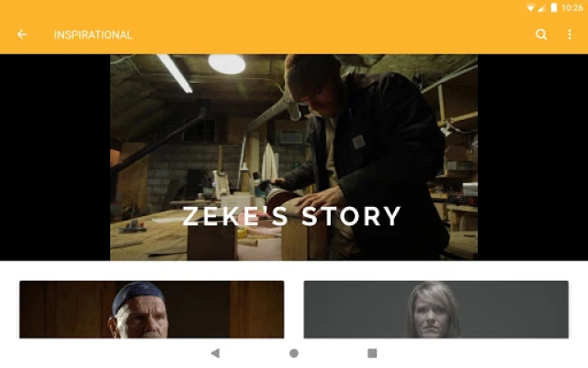Tap the Android home circle button
The width and height of the screenshot is (588, 368).
point(294,353)
